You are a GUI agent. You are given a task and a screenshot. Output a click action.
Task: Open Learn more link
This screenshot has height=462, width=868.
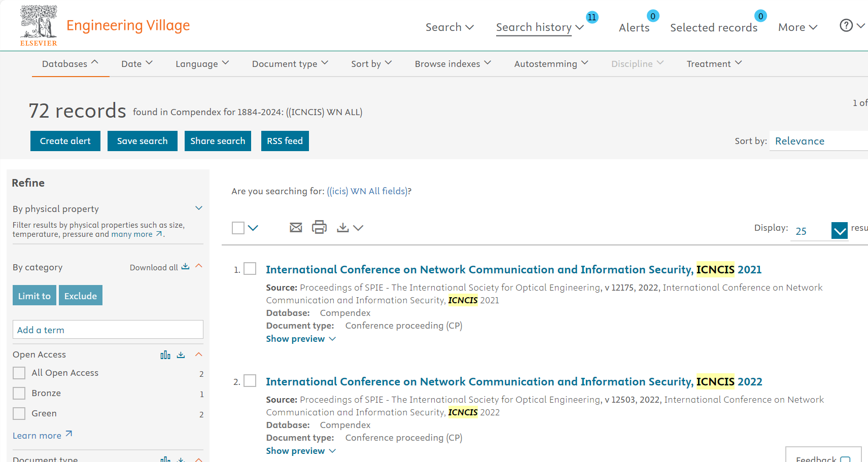pyautogui.click(x=43, y=435)
